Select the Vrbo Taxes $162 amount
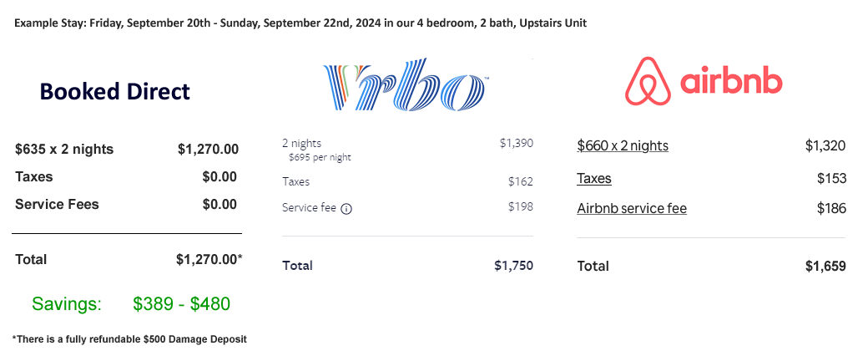The width and height of the screenshot is (868, 351). point(520,181)
